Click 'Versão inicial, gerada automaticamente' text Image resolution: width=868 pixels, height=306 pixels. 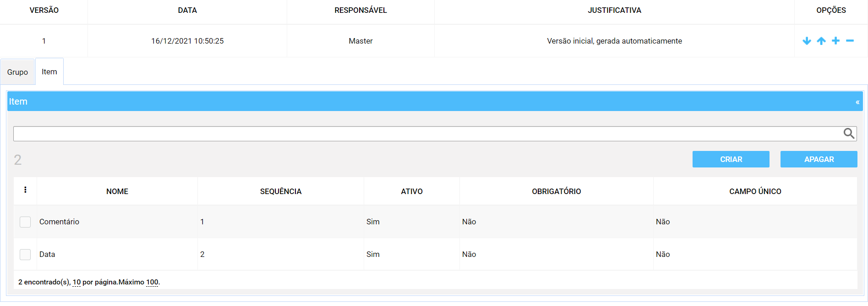(614, 41)
